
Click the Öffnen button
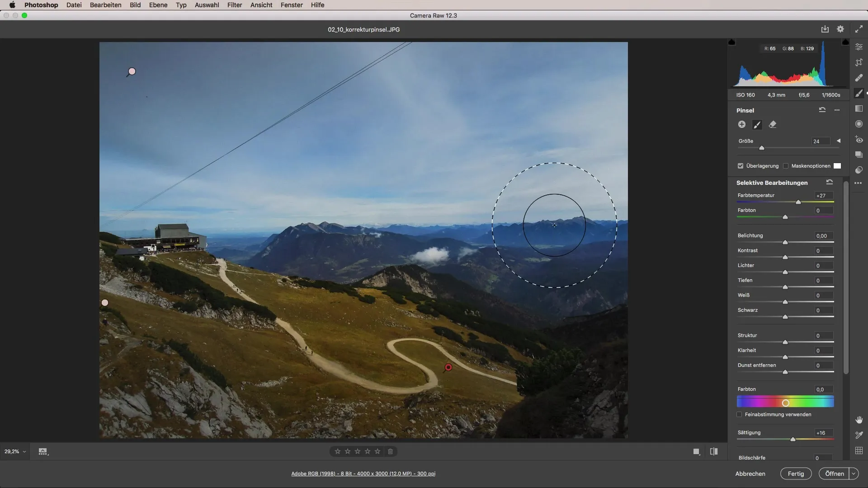click(x=834, y=474)
